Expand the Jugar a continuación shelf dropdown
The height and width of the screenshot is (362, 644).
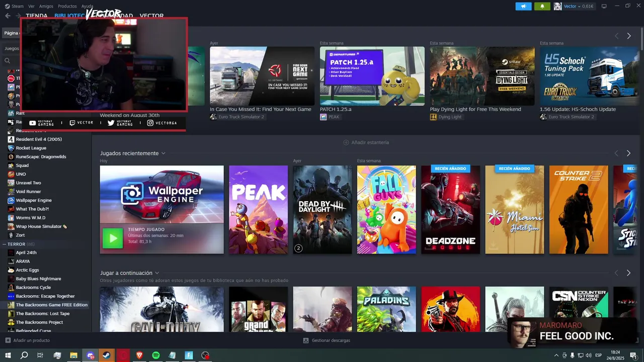point(157,273)
